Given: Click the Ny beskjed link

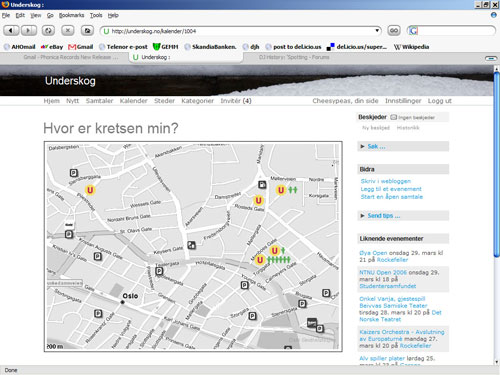Looking at the screenshot, I should pos(376,128).
